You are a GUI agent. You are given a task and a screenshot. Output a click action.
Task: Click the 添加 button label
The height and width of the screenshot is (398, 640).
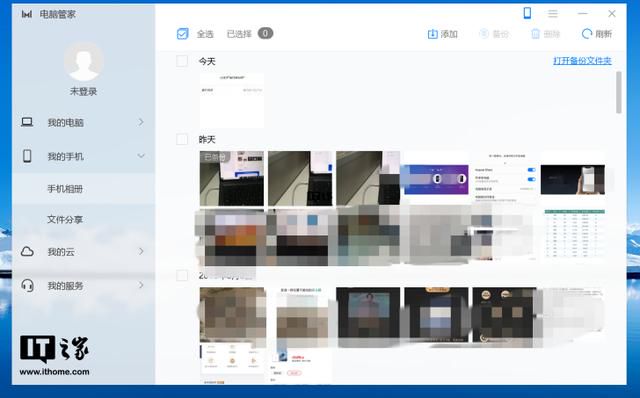pos(449,34)
